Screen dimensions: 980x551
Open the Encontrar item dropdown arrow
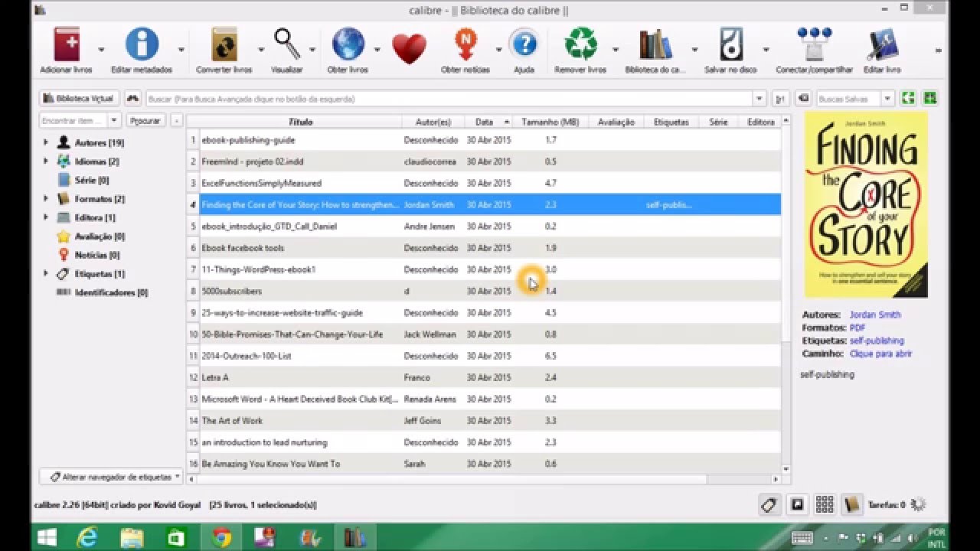pos(114,120)
